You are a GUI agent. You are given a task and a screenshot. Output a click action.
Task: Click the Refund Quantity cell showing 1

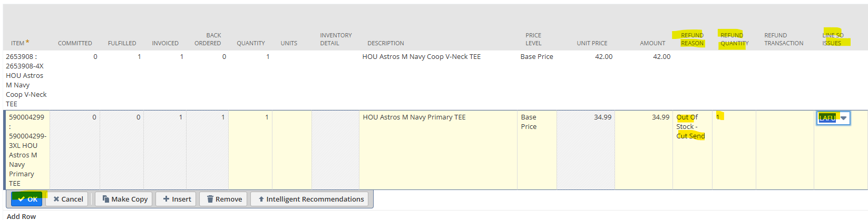[734, 150]
